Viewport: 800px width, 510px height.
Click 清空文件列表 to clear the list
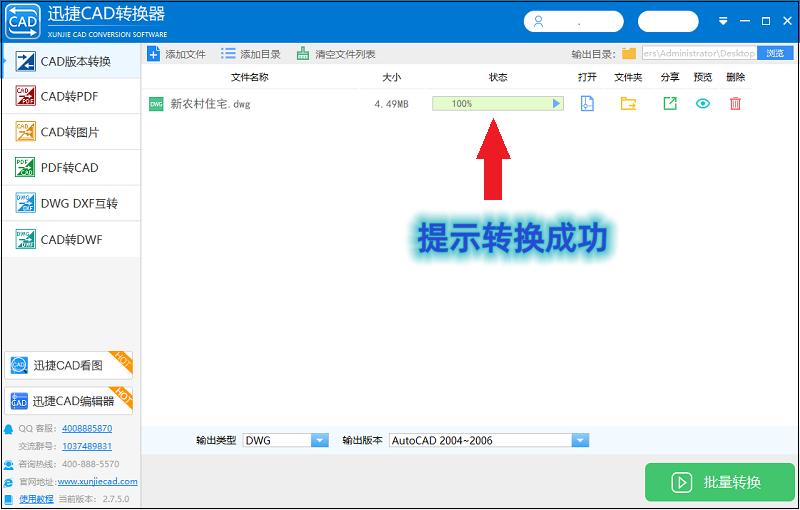point(336,54)
